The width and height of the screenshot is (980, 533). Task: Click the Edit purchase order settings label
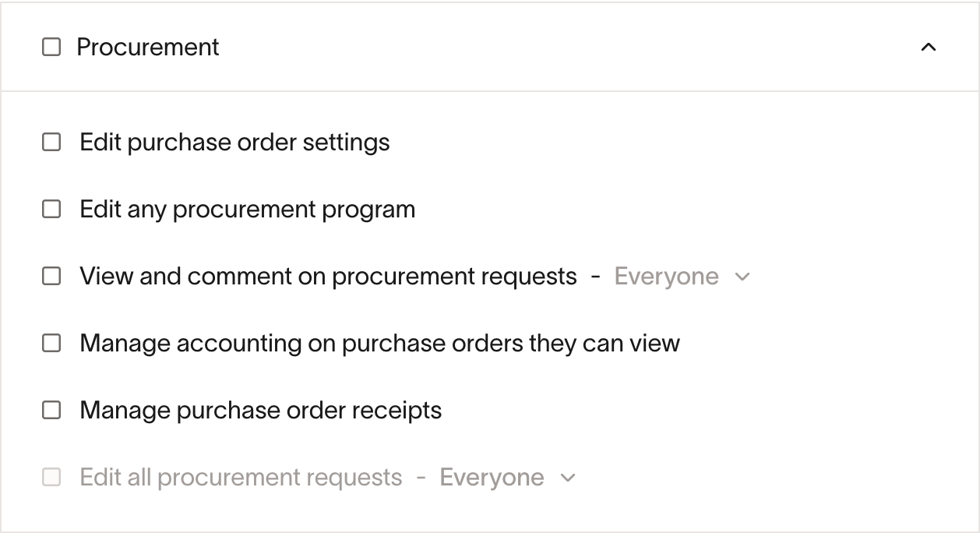pos(234,143)
